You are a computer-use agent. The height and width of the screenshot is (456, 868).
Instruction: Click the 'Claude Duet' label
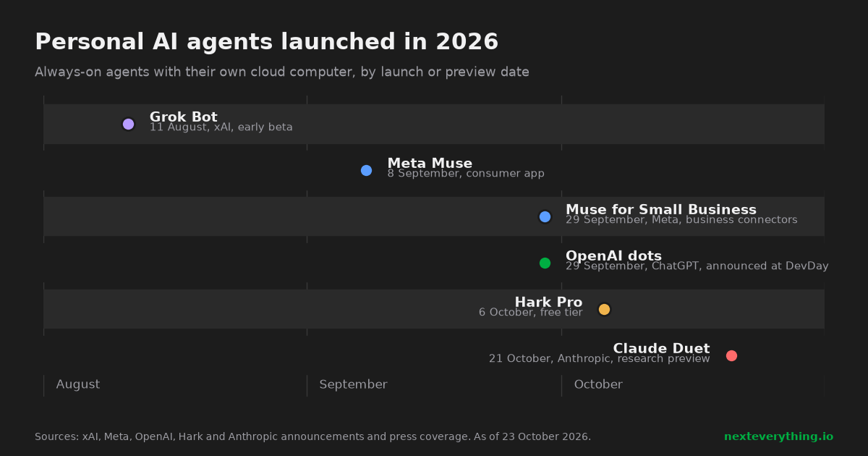tap(661, 349)
